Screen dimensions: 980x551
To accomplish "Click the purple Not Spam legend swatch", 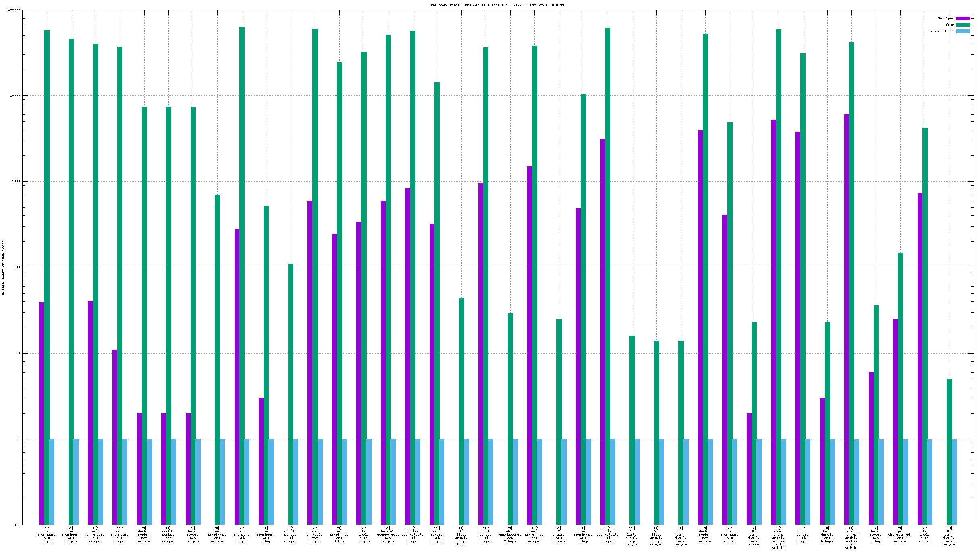I will [963, 18].
